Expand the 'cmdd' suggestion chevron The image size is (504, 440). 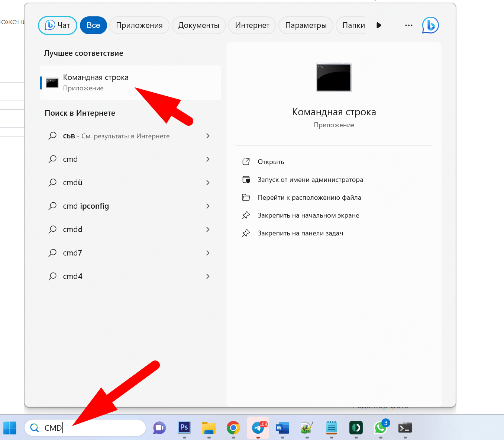point(208,229)
